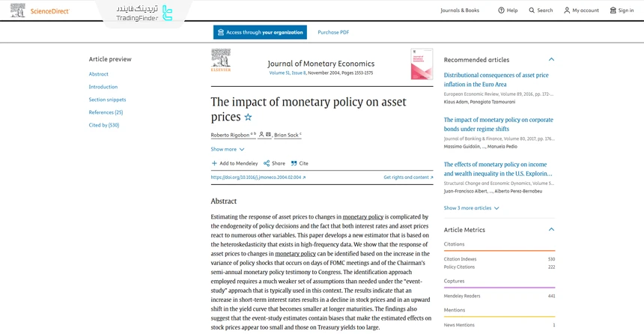Click the Cite quotation icon

click(294, 163)
